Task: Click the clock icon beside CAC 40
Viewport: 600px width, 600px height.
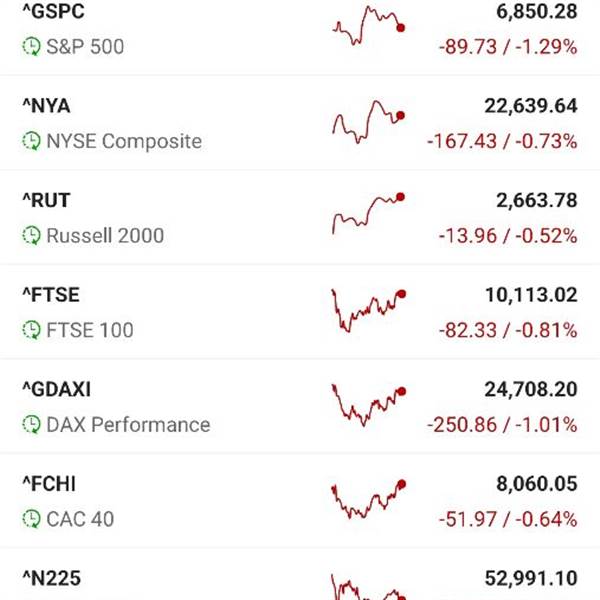Action: (31, 519)
